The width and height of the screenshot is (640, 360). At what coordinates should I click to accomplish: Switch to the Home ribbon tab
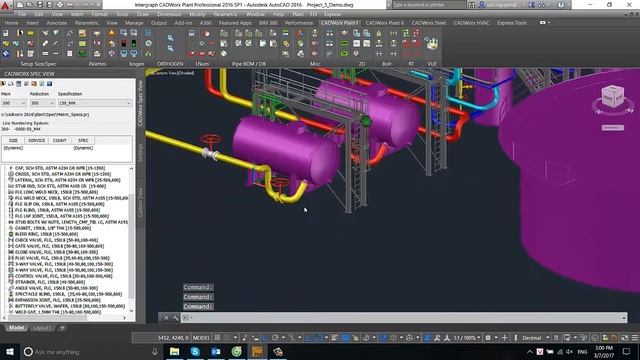click(x=11, y=23)
